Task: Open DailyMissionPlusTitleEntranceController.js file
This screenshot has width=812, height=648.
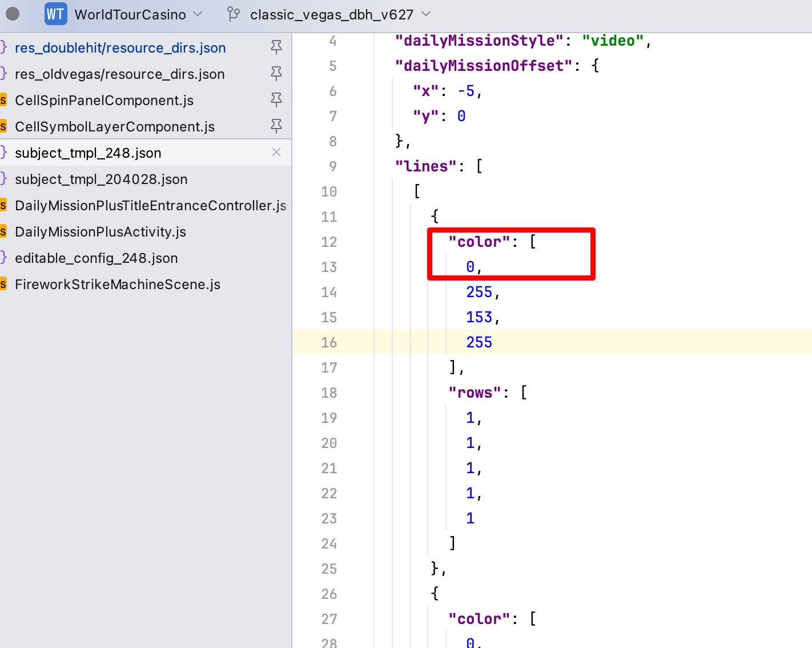Action: pos(150,206)
